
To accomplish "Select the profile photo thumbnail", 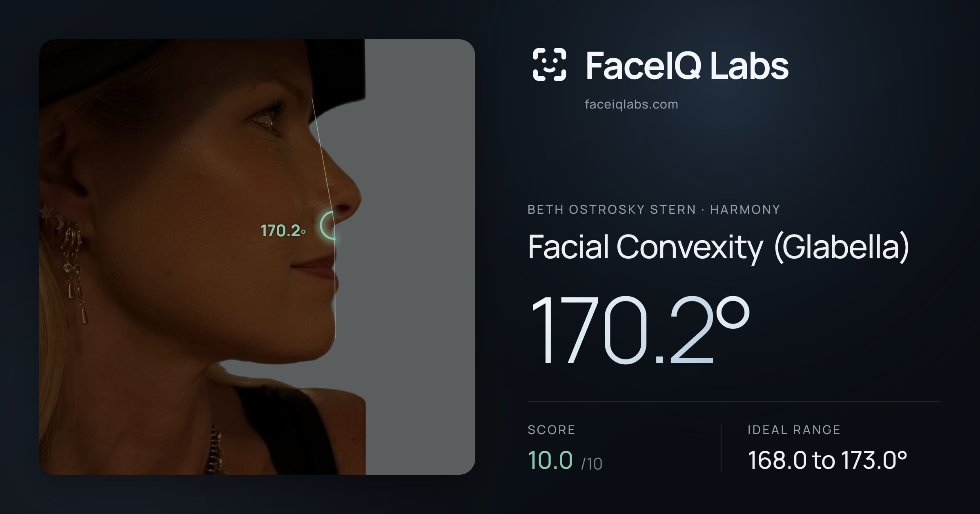I will coord(257,257).
